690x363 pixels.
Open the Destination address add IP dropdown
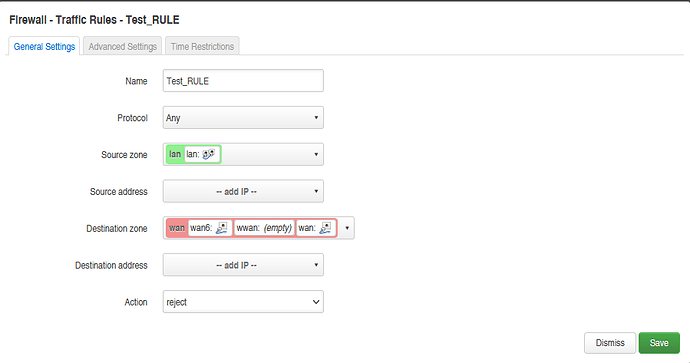point(243,265)
